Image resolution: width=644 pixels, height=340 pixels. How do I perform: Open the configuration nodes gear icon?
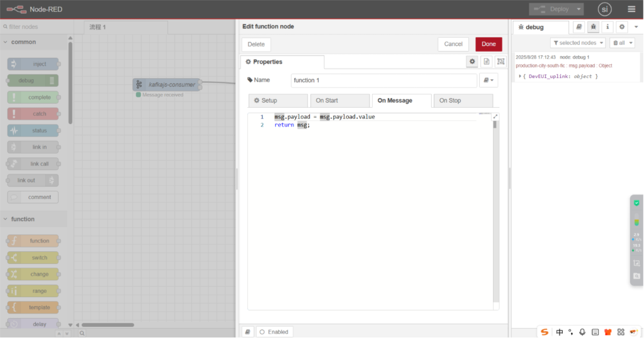[621, 27]
